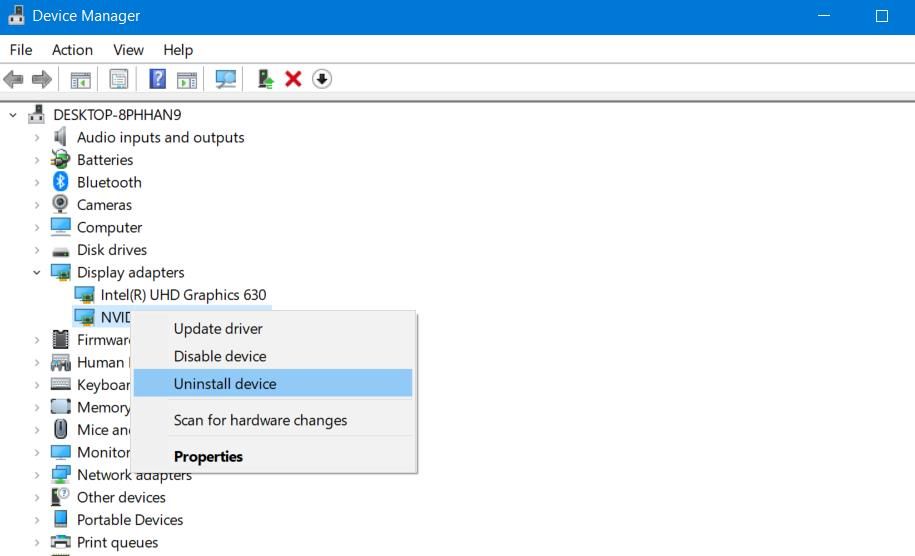Select Update driver in context menu
Screen dimensions: 915x556
tap(218, 328)
